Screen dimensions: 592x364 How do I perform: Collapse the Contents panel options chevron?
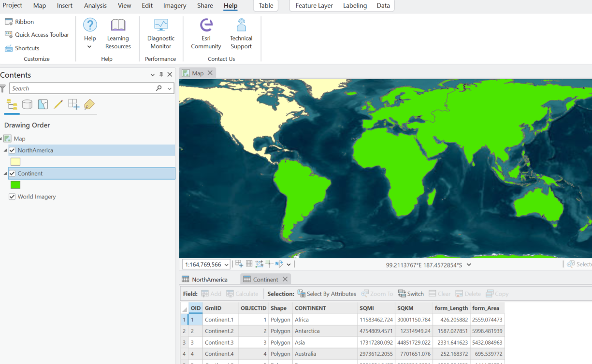click(152, 75)
